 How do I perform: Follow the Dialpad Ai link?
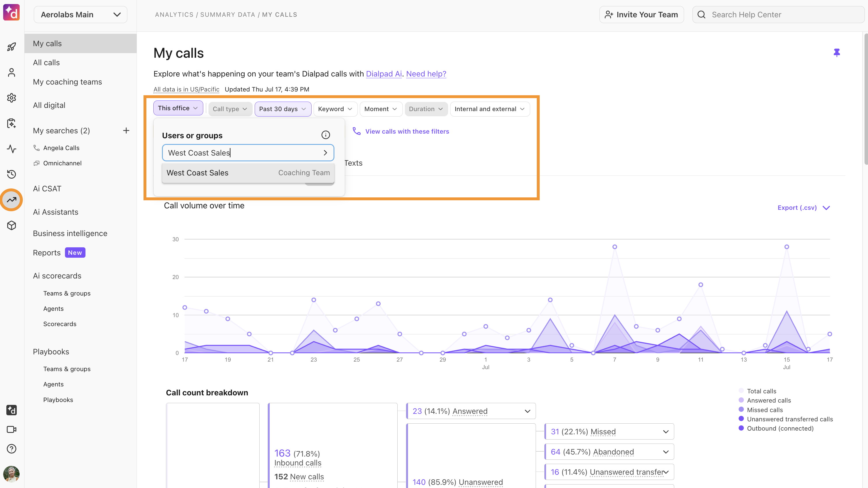pos(384,74)
